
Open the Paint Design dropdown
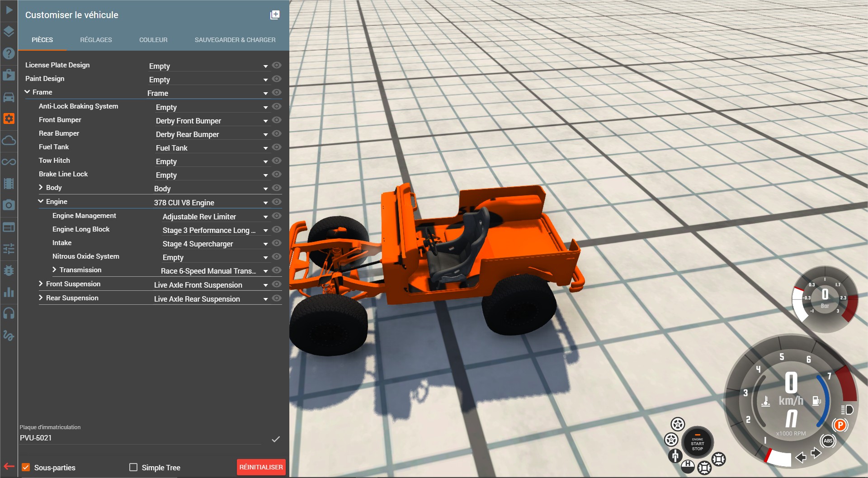click(x=208, y=80)
